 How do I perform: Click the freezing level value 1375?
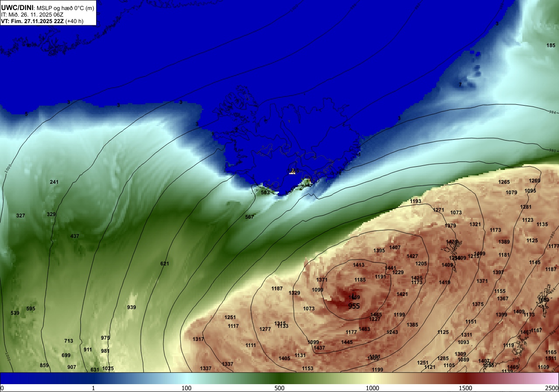click(x=478, y=304)
